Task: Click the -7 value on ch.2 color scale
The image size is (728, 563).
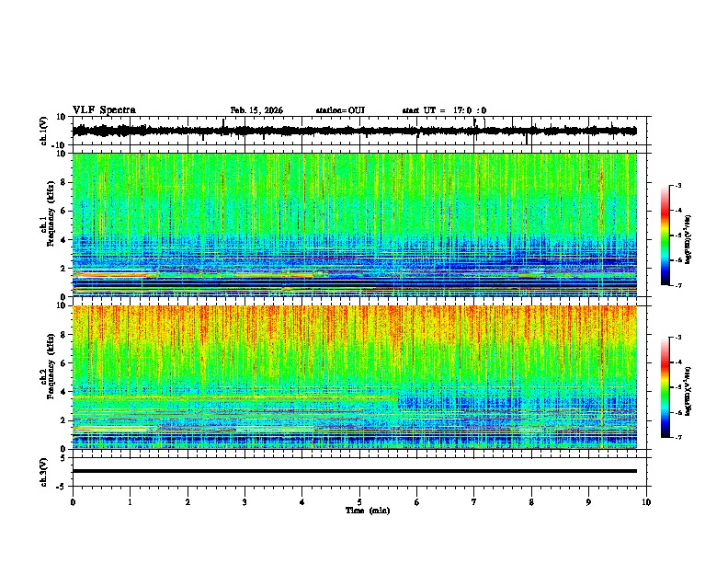Action: pos(678,437)
